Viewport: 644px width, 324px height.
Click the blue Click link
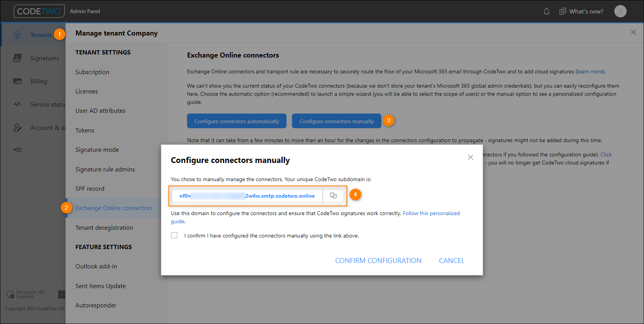(x=606, y=154)
